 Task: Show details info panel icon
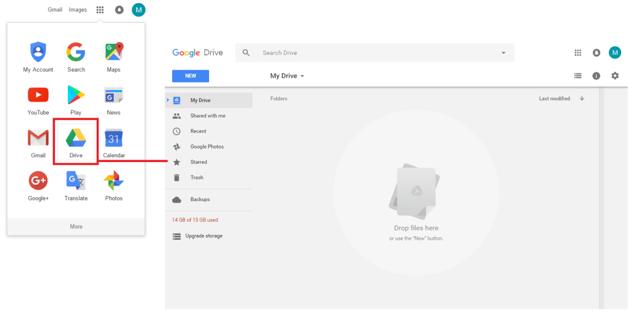coord(597,75)
